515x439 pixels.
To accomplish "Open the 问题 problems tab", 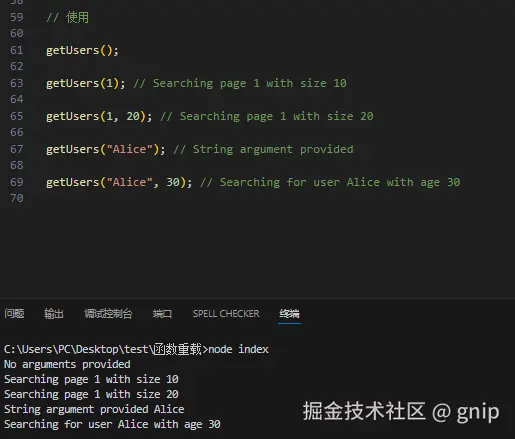I will [14, 314].
